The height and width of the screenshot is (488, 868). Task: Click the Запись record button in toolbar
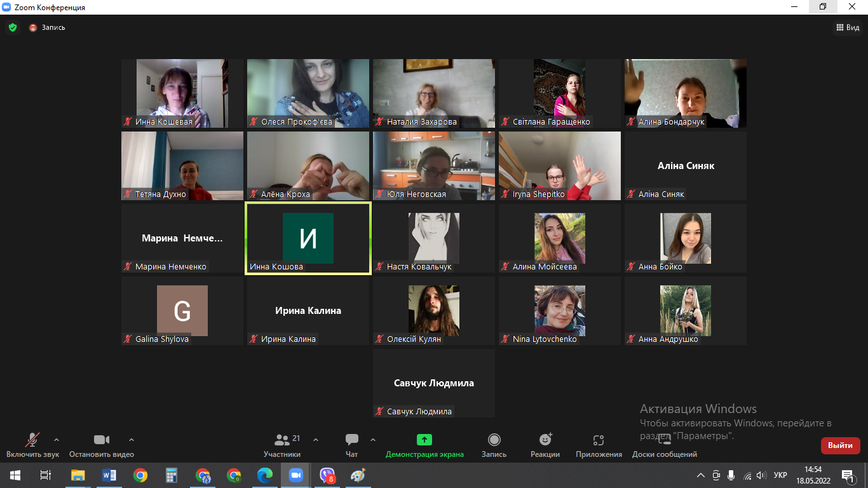pyautogui.click(x=494, y=445)
